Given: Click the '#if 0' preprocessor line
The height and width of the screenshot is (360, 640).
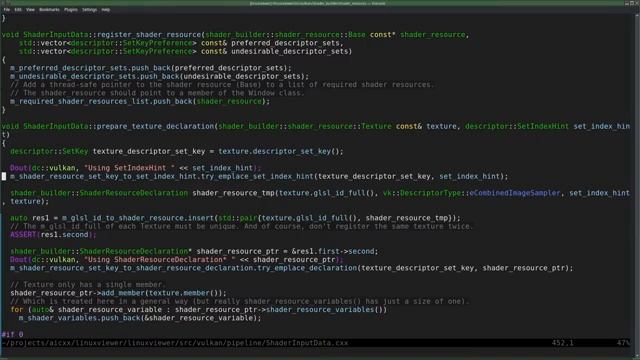Looking at the screenshot, I should tap(12, 334).
